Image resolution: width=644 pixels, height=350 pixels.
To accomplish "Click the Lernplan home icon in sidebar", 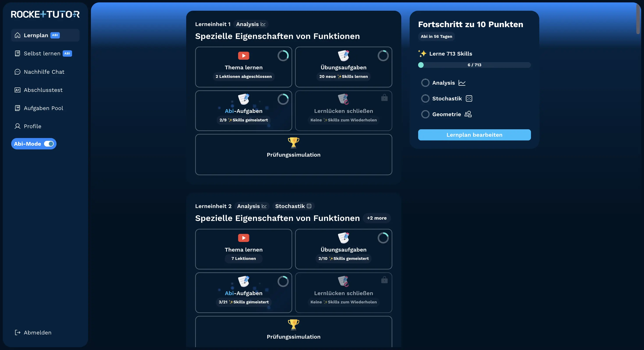I will click(17, 35).
